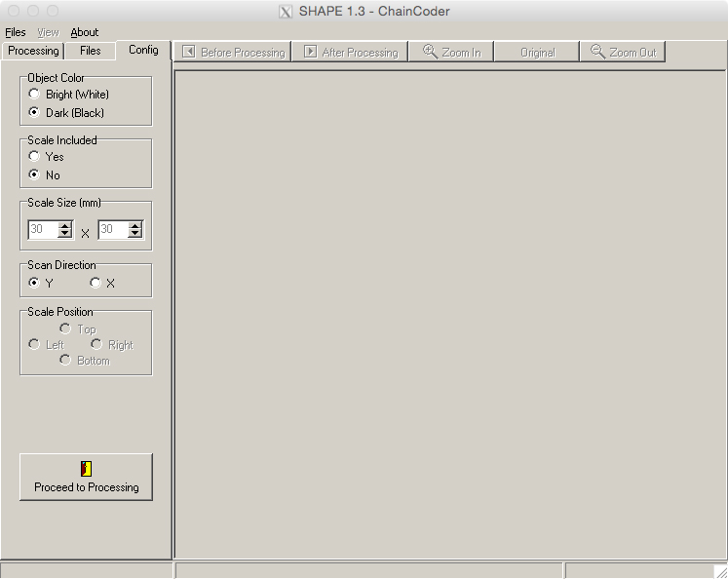This screenshot has height=579, width=728.
Task: Click the X11 icon in title bar
Action: 286,11
